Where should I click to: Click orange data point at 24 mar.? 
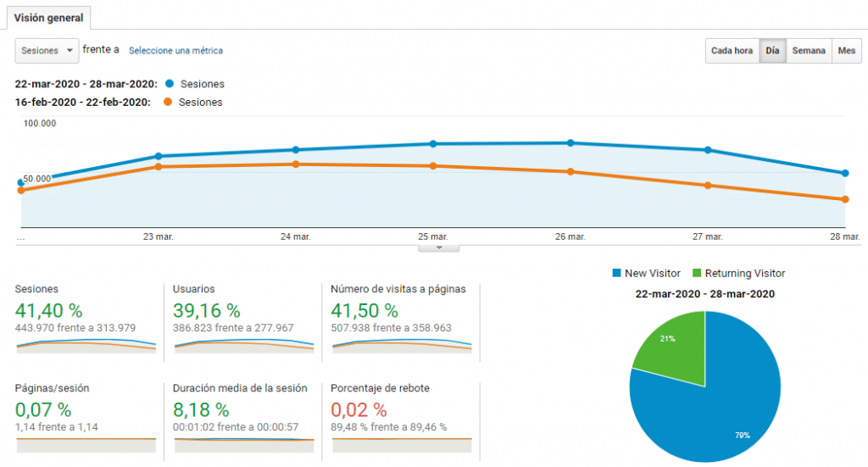296,164
